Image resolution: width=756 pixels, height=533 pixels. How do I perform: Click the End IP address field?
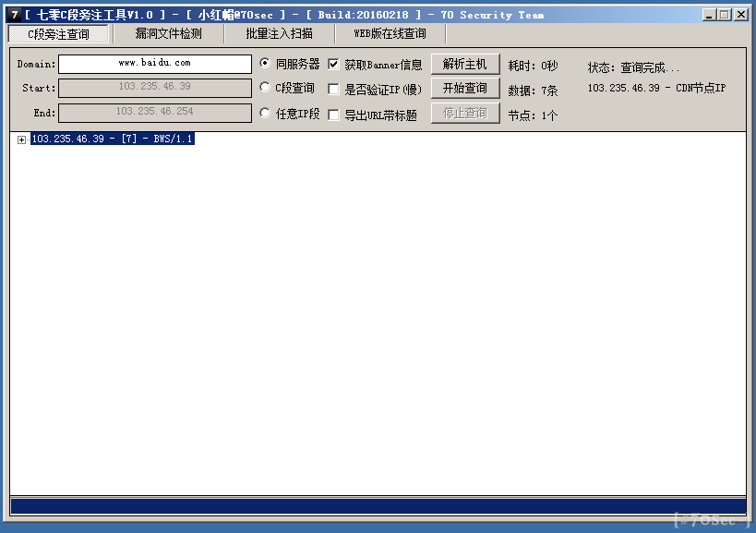pyautogui.click(x=155, y=112)
